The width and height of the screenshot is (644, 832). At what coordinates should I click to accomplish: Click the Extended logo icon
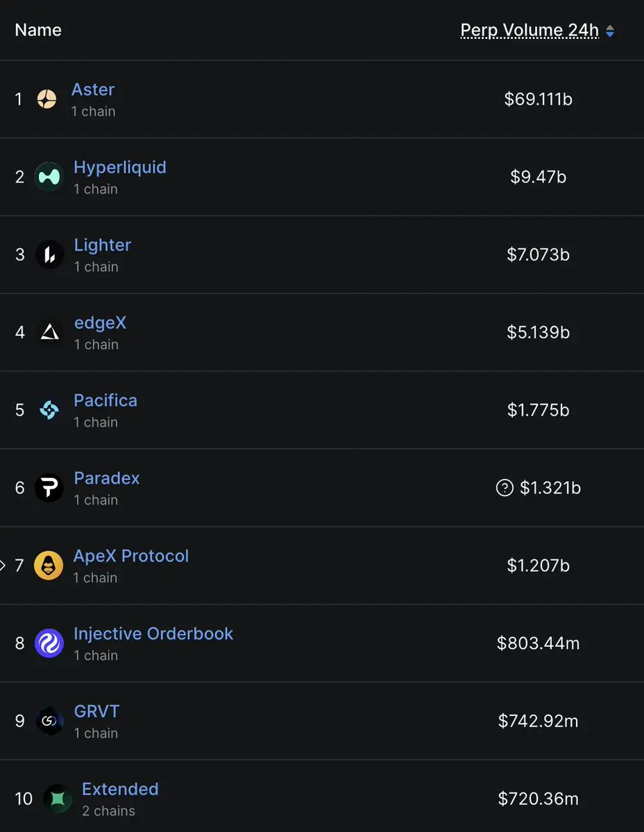tap(58, 799)
